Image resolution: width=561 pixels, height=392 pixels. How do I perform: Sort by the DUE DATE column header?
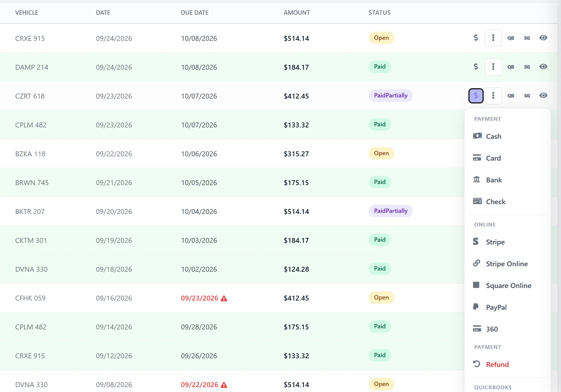click(x=195, y=13)
